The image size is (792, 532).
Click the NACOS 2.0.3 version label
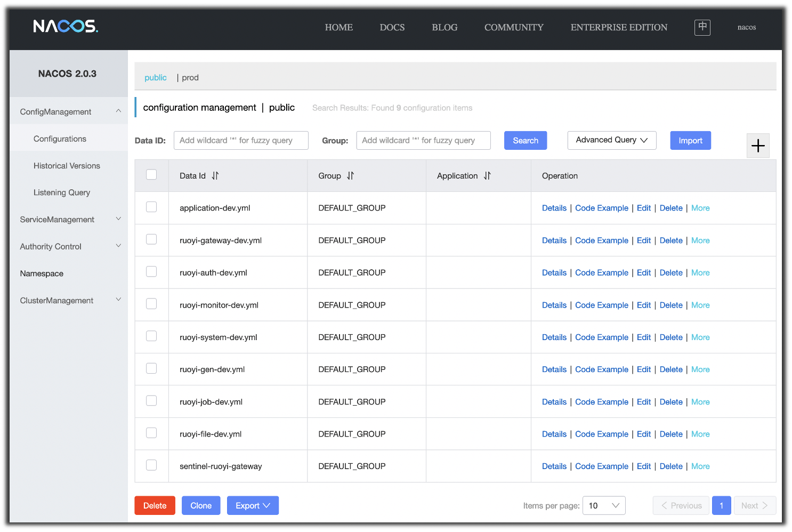click(x=67, y=74)
